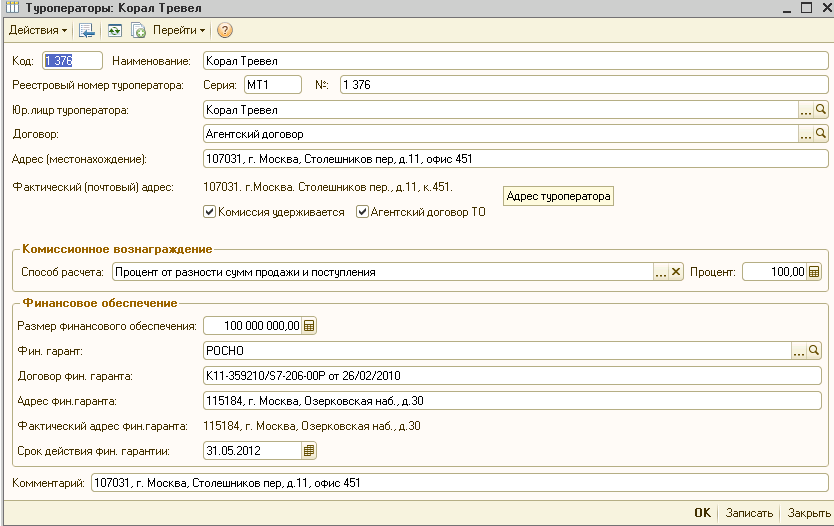The height and width of the screenshot is (526, 834).
Task: Open selection list for Фин. гарант
Action: pos(799,351)
